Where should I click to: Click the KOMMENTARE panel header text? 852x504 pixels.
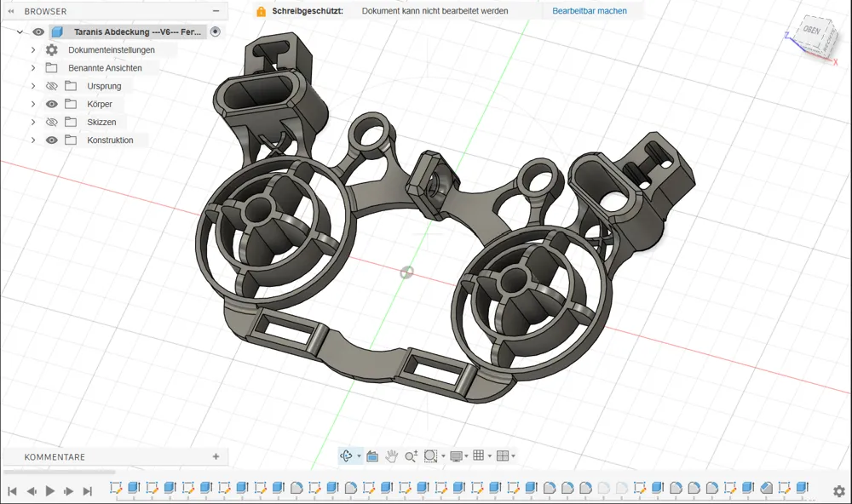[x=55, y=456]
